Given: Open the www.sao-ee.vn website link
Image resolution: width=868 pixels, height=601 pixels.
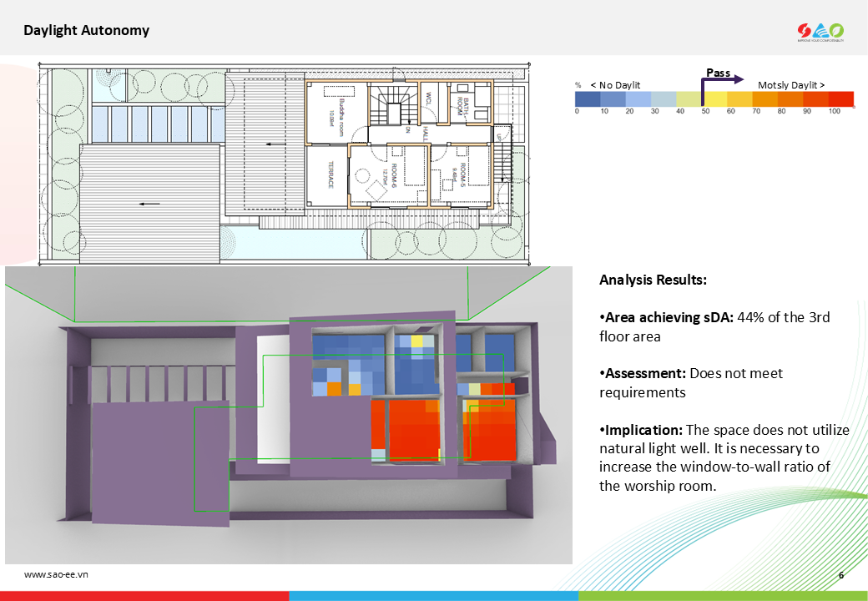Looking at the screenshot, I should [x=56, y=574].
